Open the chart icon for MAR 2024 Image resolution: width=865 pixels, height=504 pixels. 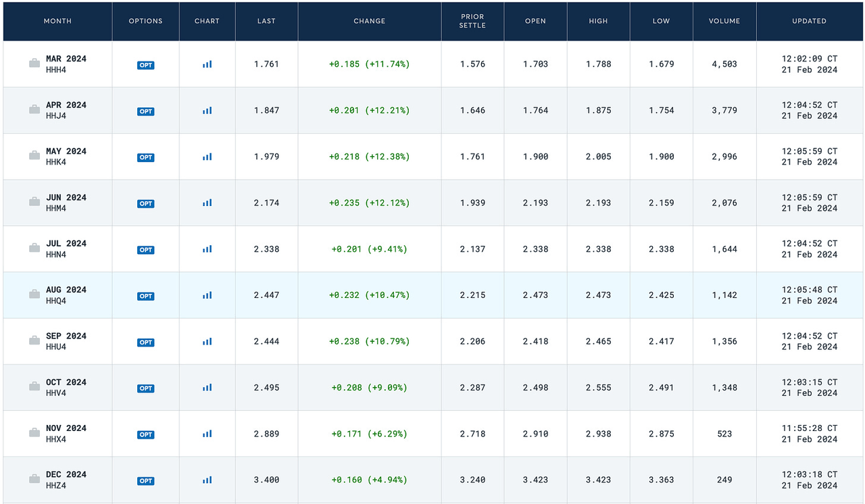click(207, 64)
